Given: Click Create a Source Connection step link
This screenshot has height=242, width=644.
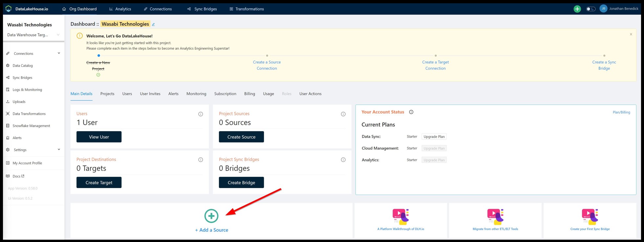Looking at the screenshot, I should [267, 65].
